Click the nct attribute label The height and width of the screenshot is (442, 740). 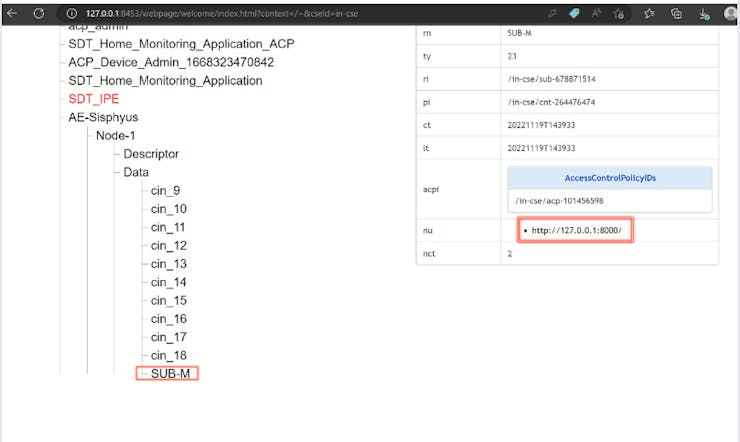tap(429, 254)
